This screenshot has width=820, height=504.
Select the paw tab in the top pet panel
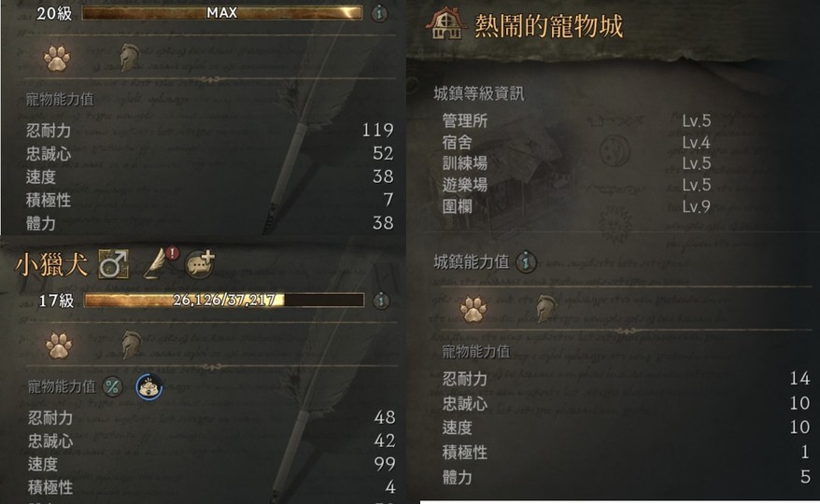coord(57,58)
